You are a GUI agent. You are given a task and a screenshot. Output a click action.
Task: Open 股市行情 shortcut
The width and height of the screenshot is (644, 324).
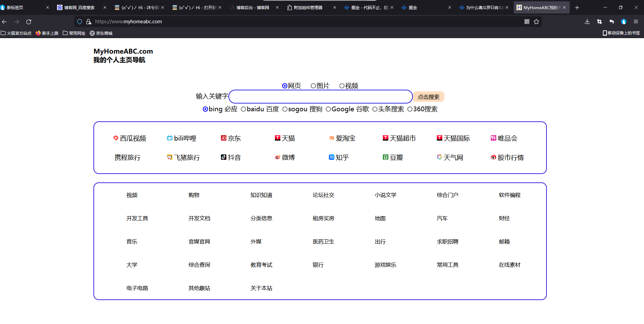(507, 157)
